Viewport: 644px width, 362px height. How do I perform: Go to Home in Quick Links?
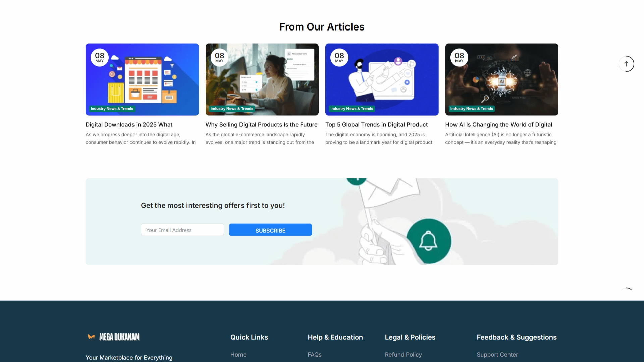coord(238,355)
